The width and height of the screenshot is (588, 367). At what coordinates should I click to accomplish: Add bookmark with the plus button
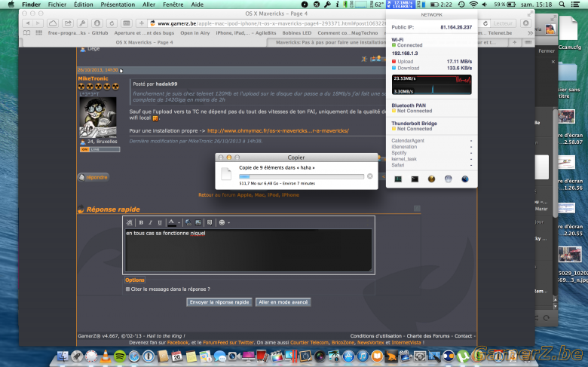pyautogui.click(x=142, y=23)
